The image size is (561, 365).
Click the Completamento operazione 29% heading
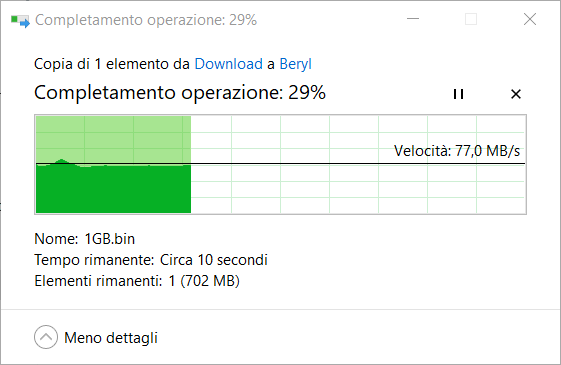click(180, 93)
